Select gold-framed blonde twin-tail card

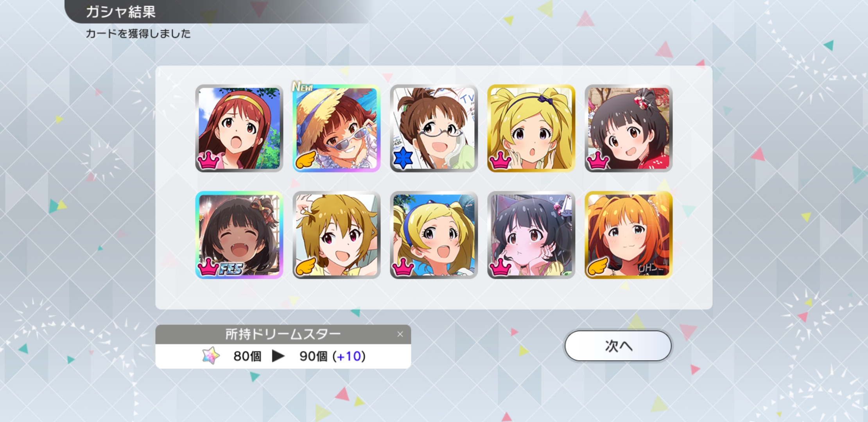point(531,128)
